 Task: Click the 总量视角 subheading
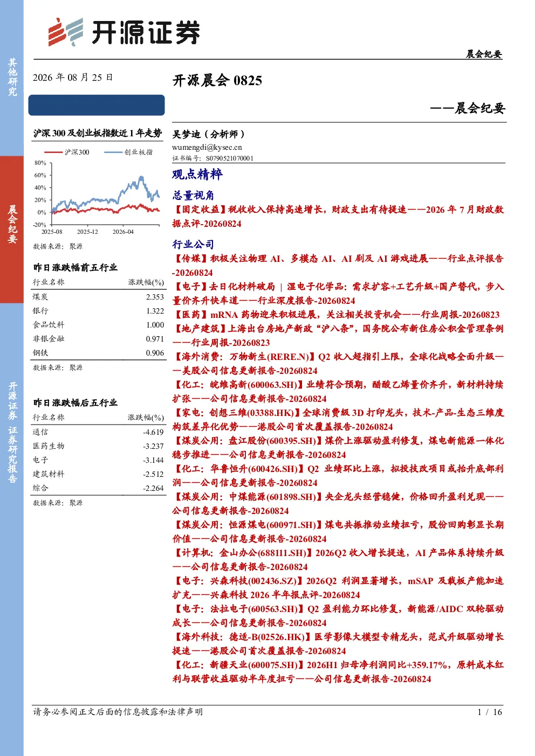click(193, 195)
